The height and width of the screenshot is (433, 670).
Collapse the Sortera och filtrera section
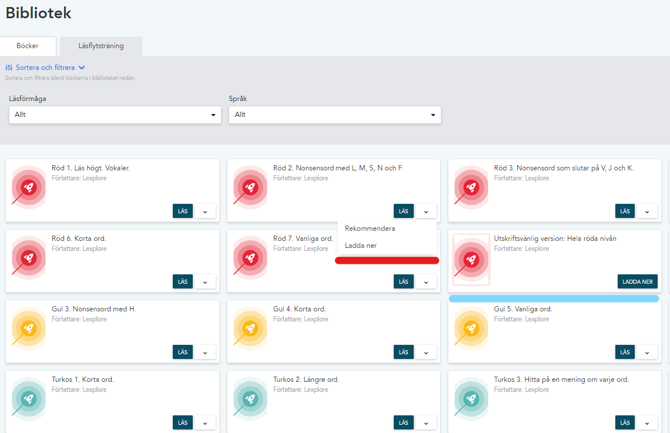tap(81, 68)
